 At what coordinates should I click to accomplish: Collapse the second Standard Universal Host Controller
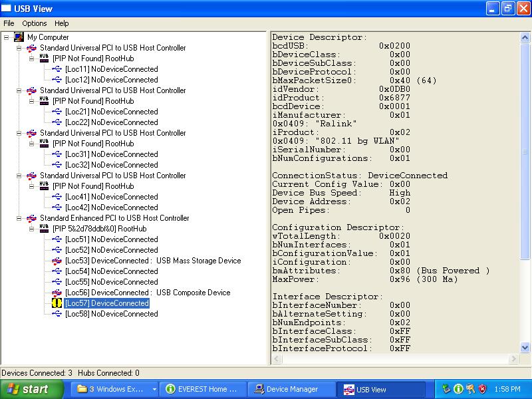(19, 90)
